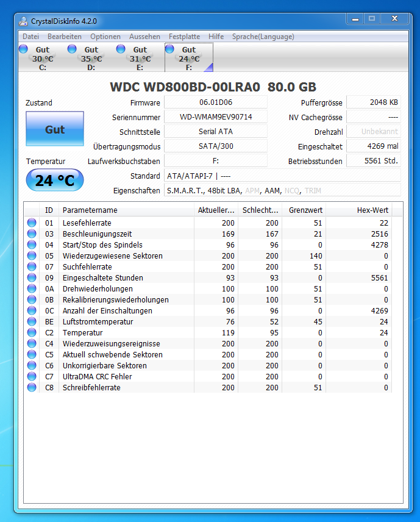
Task: Select drive F: tab showing 24 °C
Action: pyautogui.click(x=189, y=58)
